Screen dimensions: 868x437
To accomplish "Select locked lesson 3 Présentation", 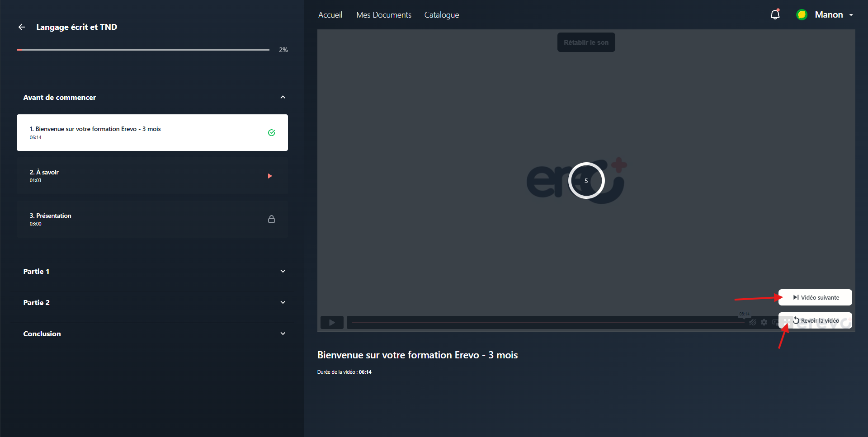I will pos(152,219).
